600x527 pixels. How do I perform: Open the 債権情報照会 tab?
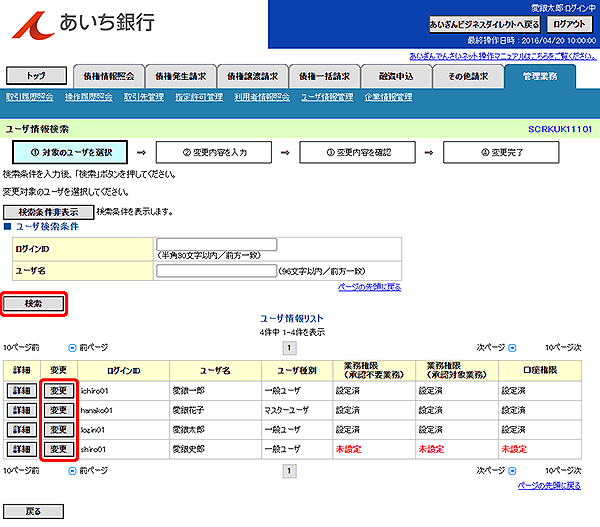109,77
